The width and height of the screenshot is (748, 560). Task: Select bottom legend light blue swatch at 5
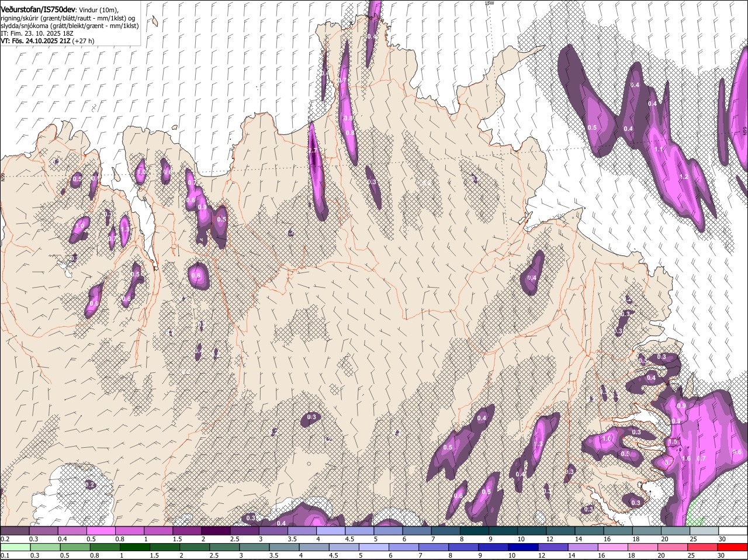[x=374, y=547]
